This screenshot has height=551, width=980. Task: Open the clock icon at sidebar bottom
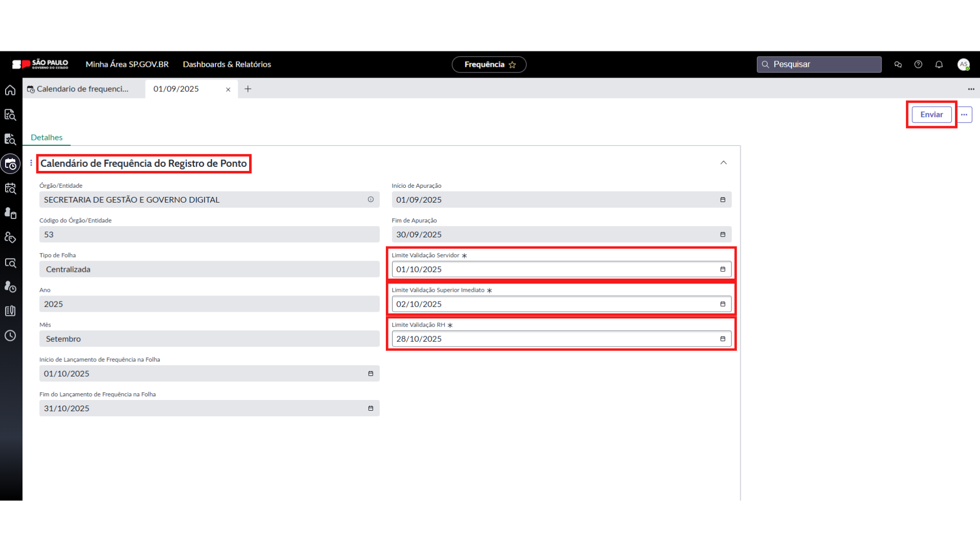coord(10,336)
